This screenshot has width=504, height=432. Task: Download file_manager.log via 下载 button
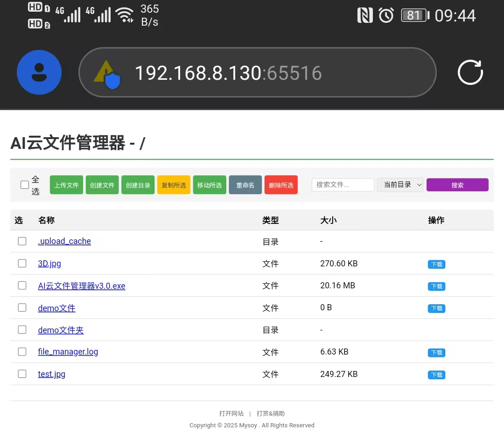tap(436, 353)
